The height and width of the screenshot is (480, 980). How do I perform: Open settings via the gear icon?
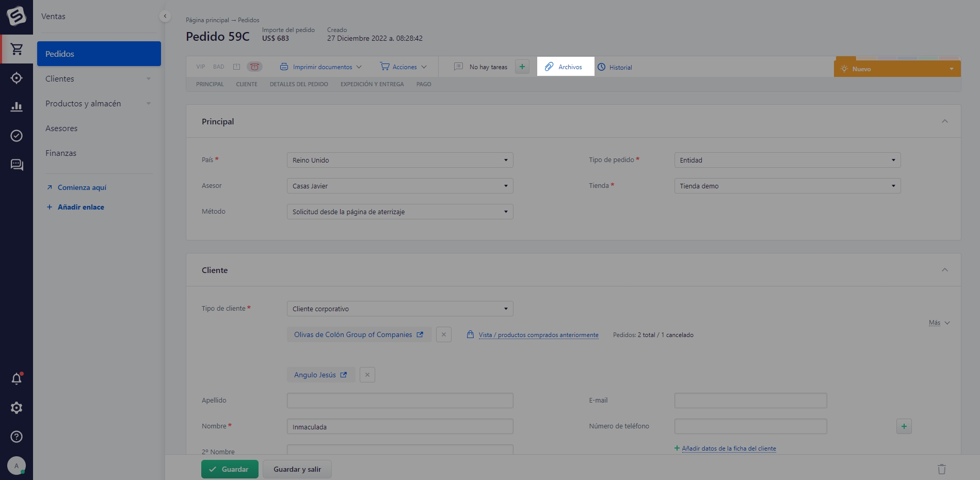pyautogui.click(x=17, y=408)
